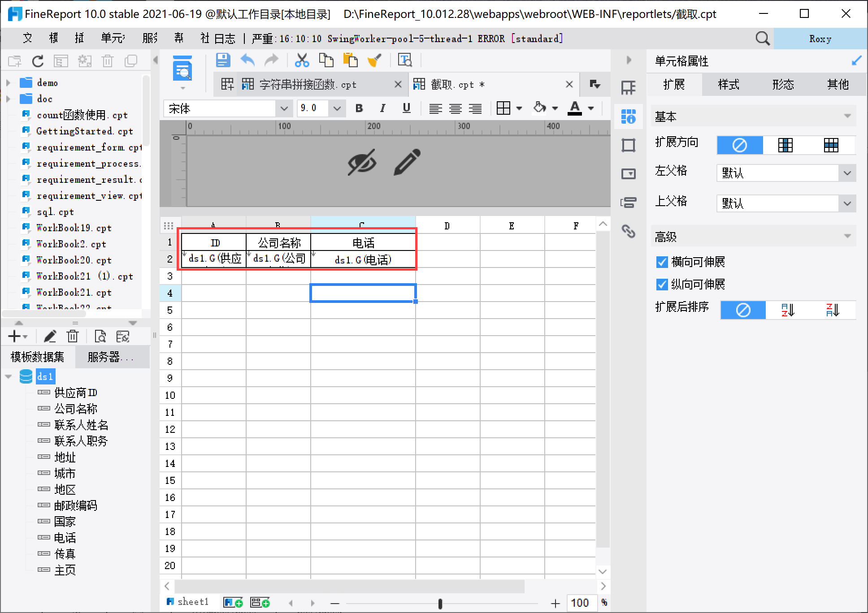The image size is (868, 613).
Task: Select vertical expansion direction button
Action: click(785, 145)
